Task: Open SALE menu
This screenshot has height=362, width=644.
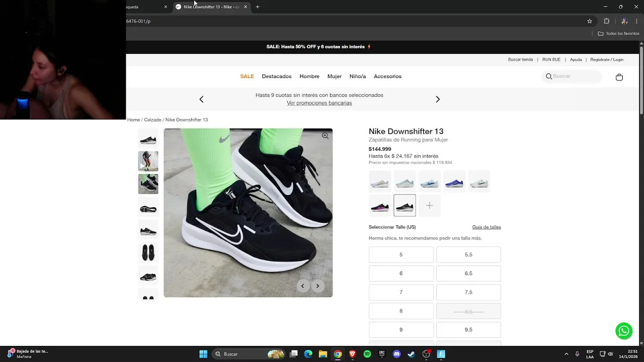Action: point(247,76)
